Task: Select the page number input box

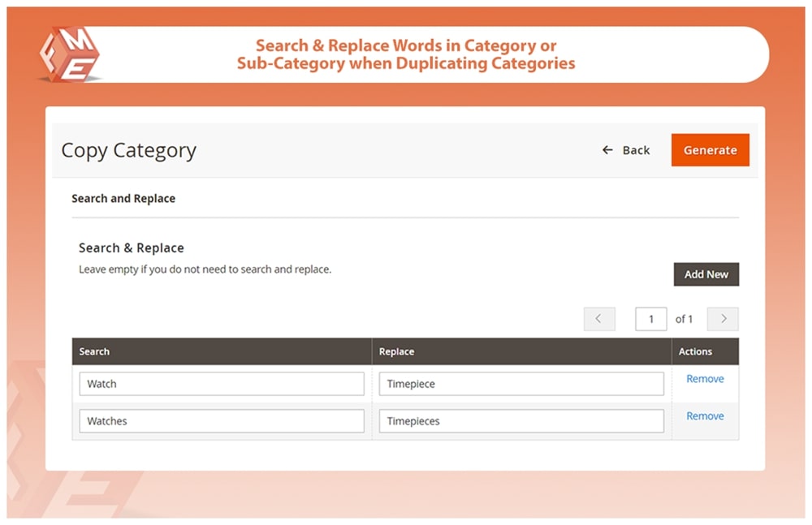Action: pyautogui.click(x=650, y=319)
